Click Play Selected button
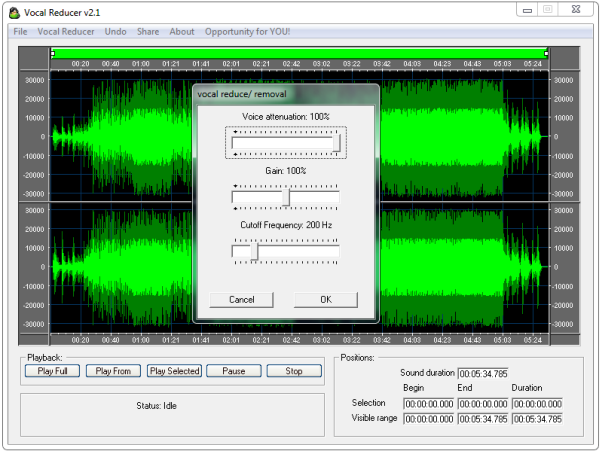 pyautogui.click(x=174, y=371)
